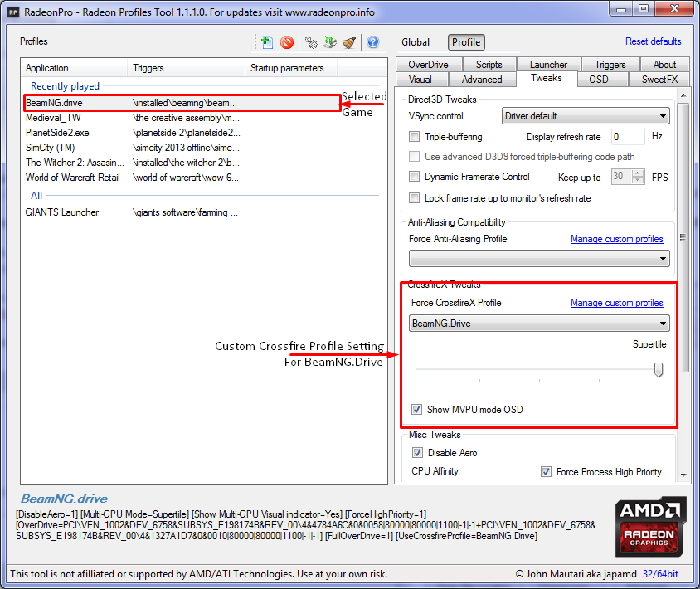Collapse the All group header
The width and height of the screenshot is (700, 589).
(36, 196)
